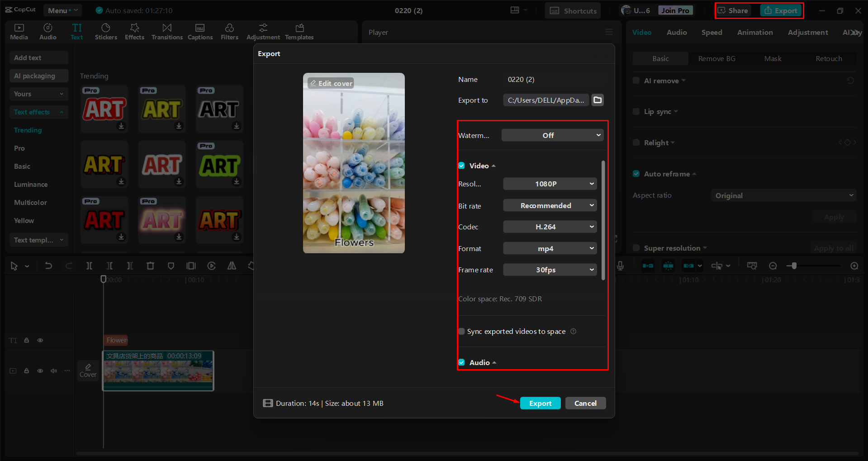The width and height of the screenshot is (868, 461).
Task: Select the Split tool in the timeline
Action: click(x=89, y=266)
